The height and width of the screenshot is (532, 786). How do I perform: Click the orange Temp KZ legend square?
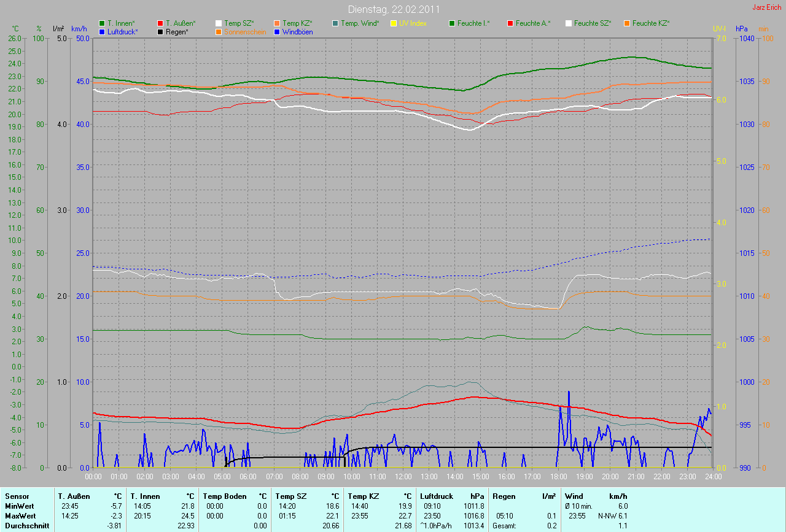coord(277,23)
